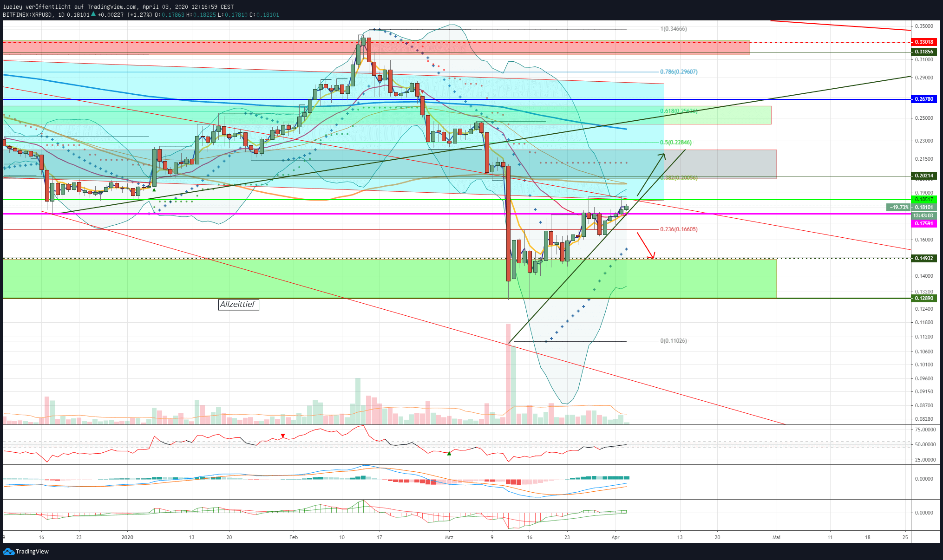Click the countdown timer label 13:43:03
The width and height of the screenshot is (943, 560).
click(923, 215)
